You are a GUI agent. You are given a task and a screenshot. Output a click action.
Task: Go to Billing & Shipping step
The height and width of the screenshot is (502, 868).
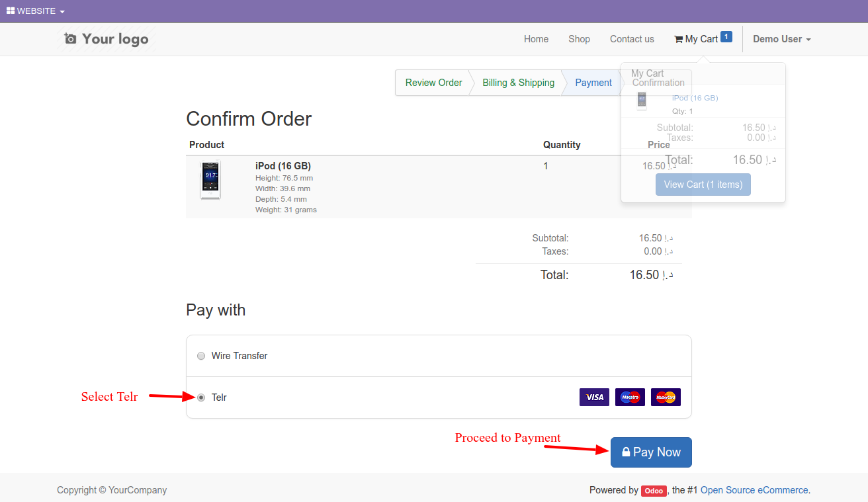(519, 83)
